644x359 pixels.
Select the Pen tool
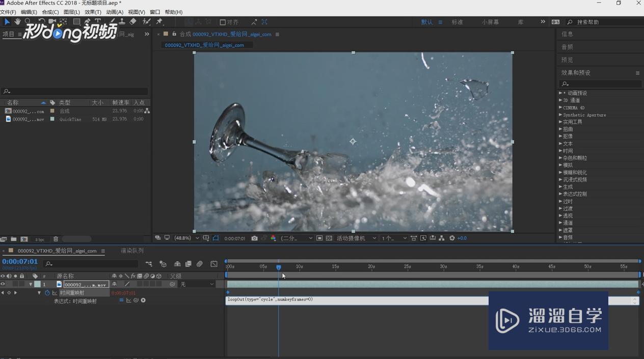(x=88, y=22)
